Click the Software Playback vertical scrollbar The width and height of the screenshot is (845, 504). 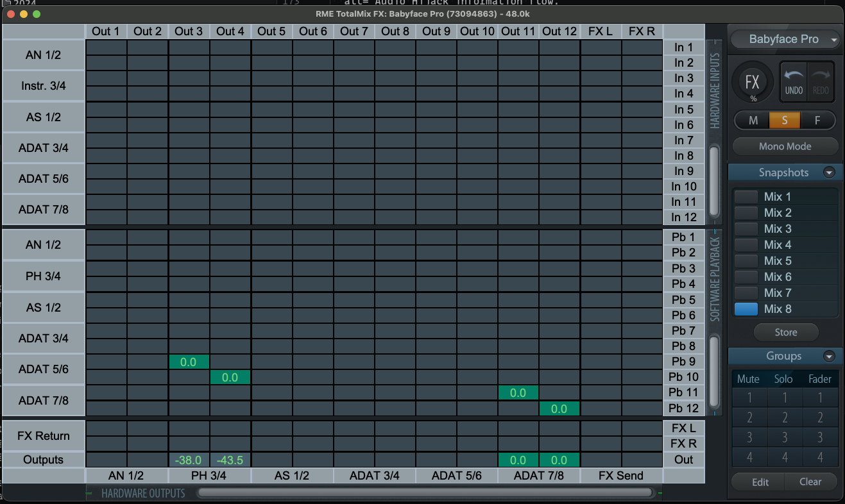[713, 371]
